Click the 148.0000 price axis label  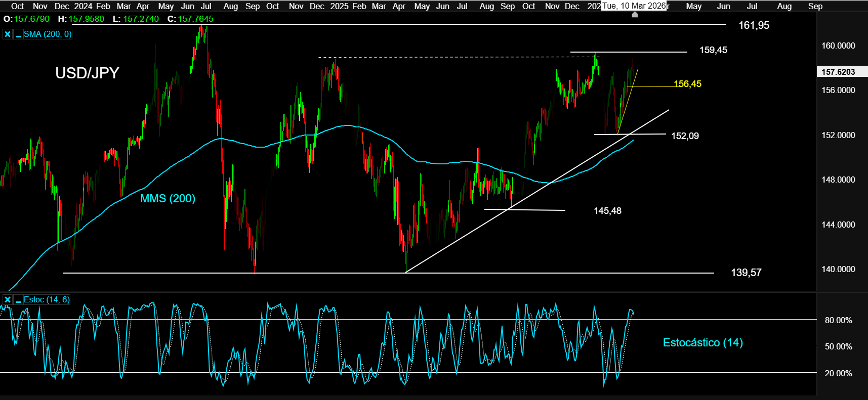838,180
